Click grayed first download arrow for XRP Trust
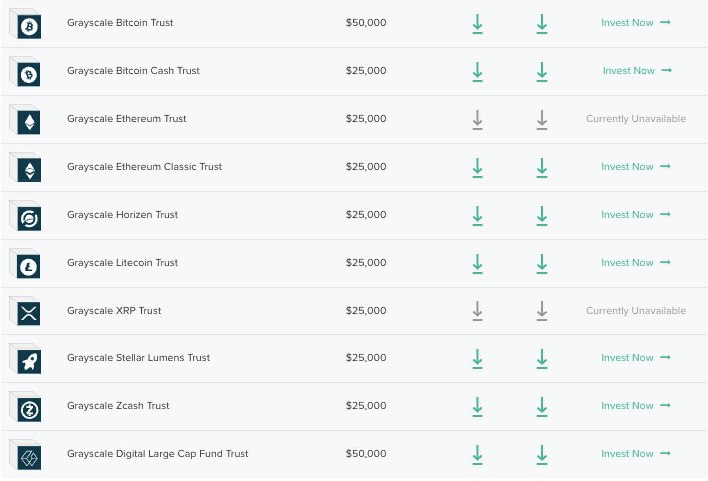The width and height of the screenshot is (708, 481). pyautogui.click(x=477, y=311)
